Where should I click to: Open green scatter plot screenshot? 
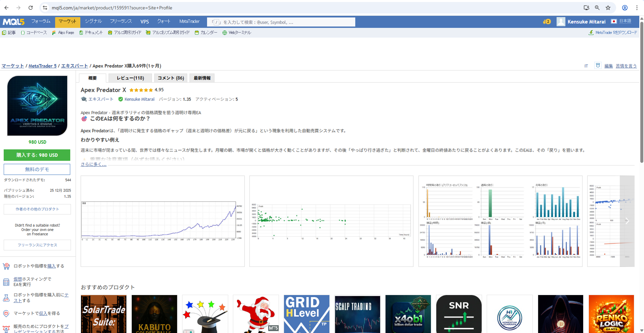pos(331,221)
